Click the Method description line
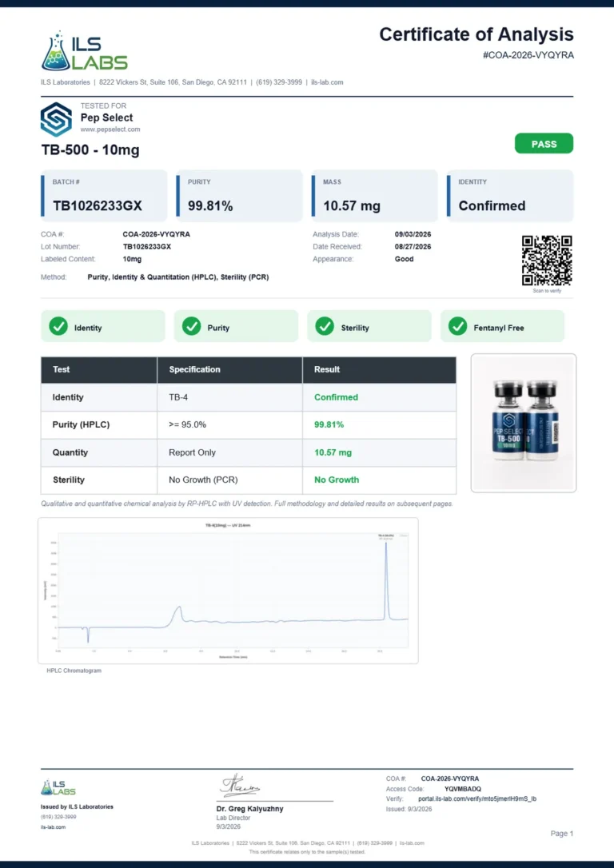Image resolution: width=614 pixels, height=868 pixels. pos(178,277)
